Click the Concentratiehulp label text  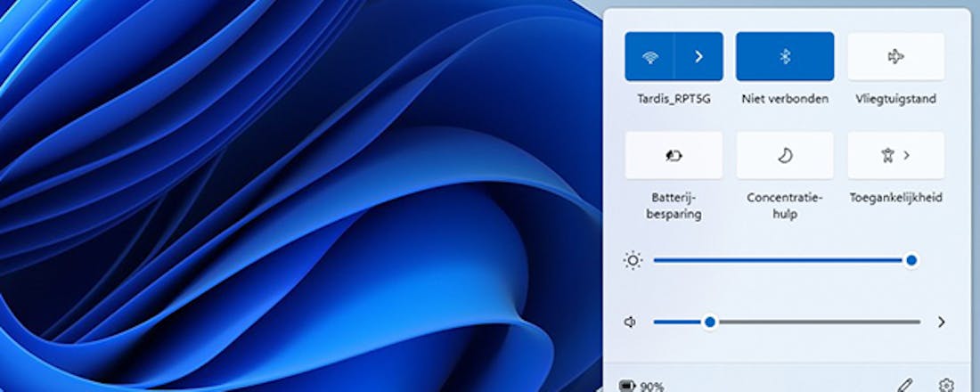[785, 206]
